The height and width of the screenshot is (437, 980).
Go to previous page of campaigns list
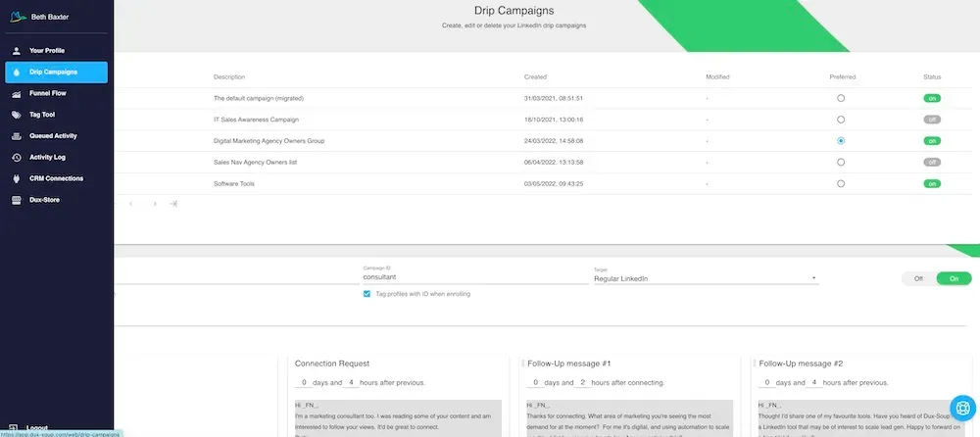coord(131,204)
